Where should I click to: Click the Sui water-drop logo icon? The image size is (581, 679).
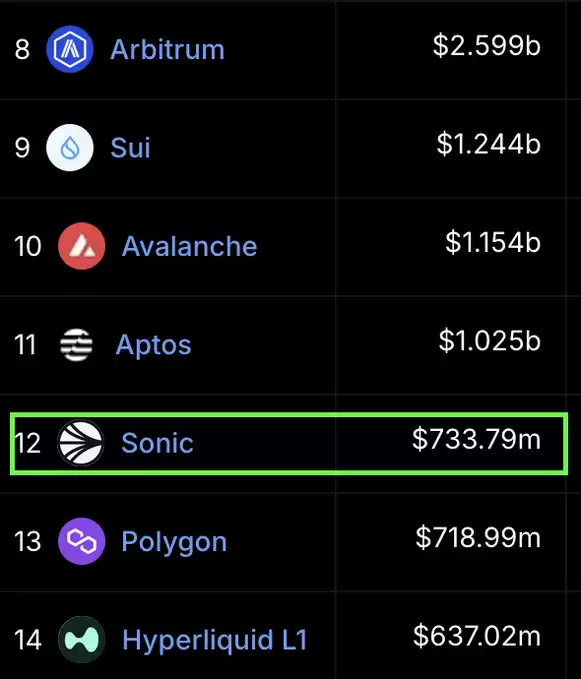click(x=70, y=147)
